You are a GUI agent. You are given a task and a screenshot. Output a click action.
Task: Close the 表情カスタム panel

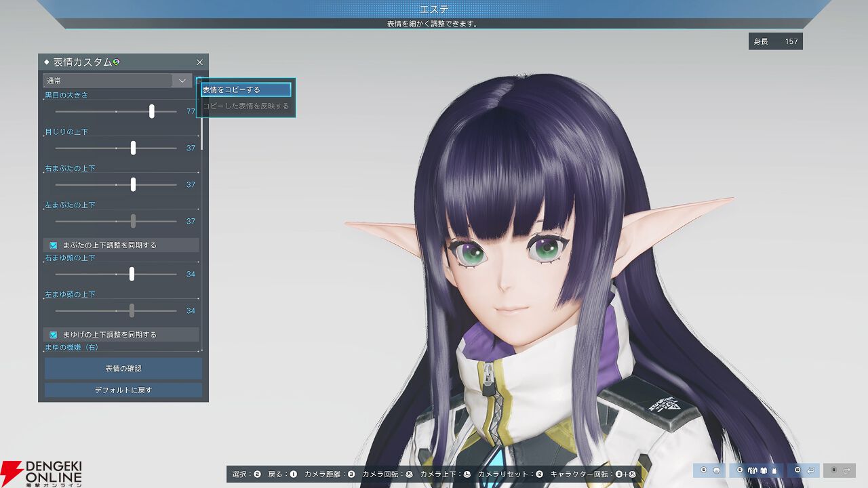pyautogui.click(x=199, y=62)
